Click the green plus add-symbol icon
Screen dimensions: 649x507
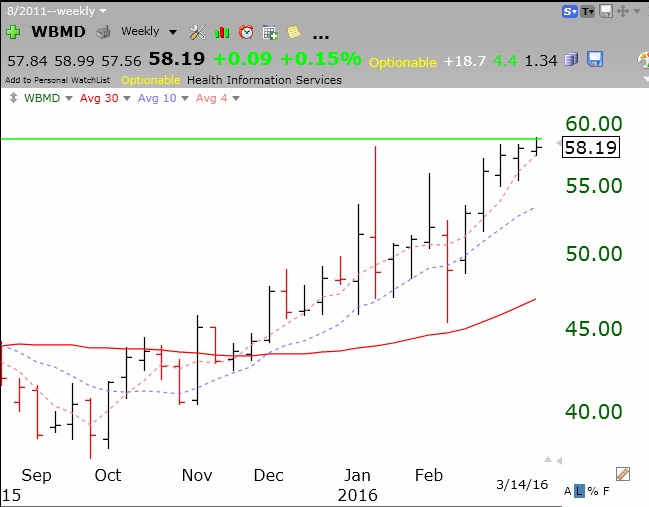click(13, 32)
